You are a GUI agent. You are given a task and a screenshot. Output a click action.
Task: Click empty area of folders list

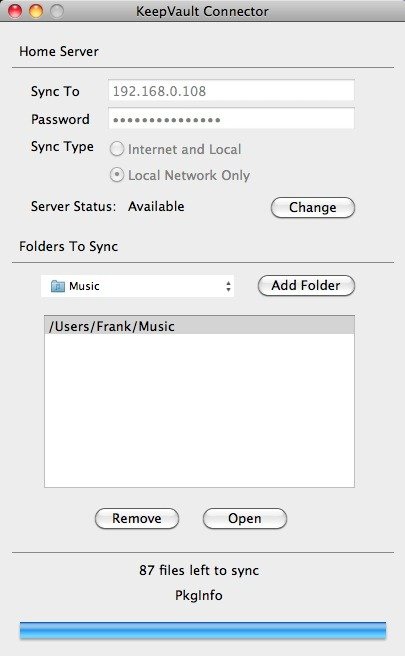pyautogui.click(x=199, y=410)
